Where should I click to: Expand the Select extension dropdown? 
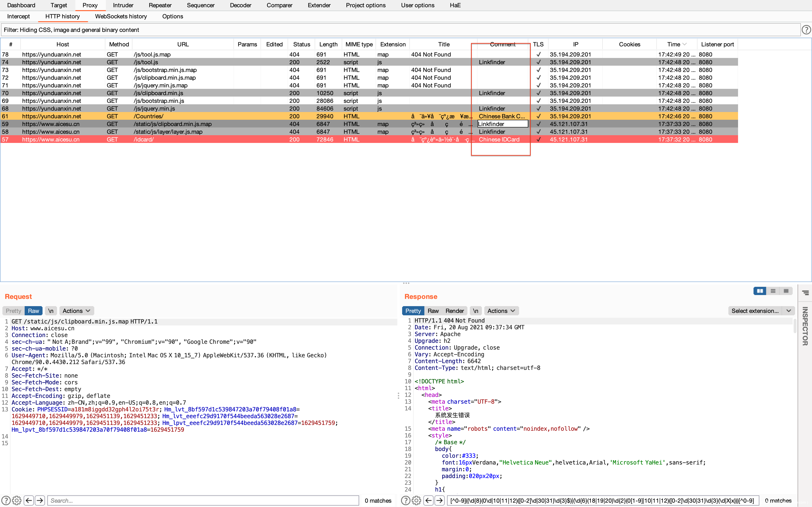click(789, 311)
